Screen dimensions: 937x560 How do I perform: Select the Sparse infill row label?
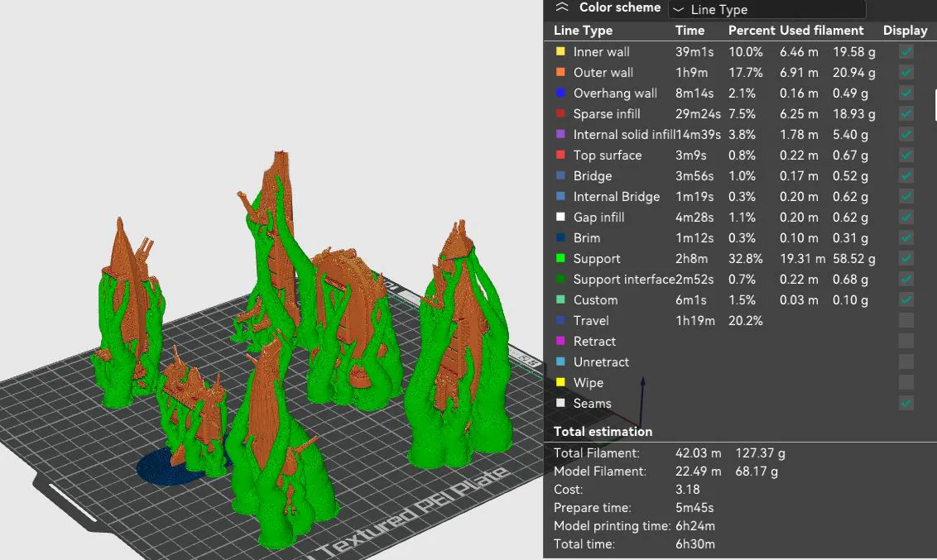[607, 113]
